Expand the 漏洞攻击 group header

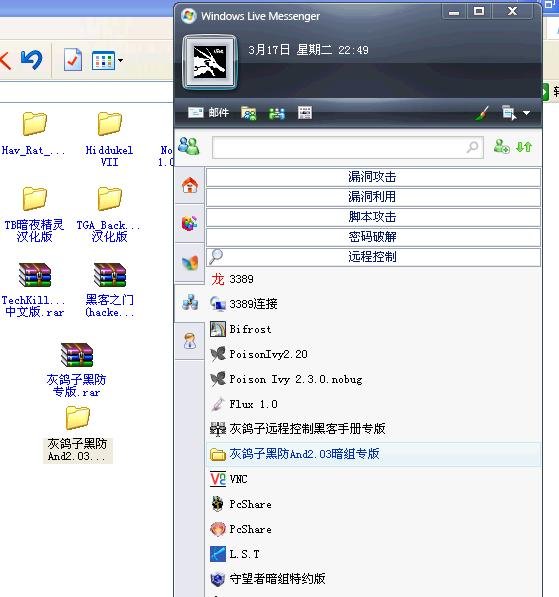pos(373,177)
